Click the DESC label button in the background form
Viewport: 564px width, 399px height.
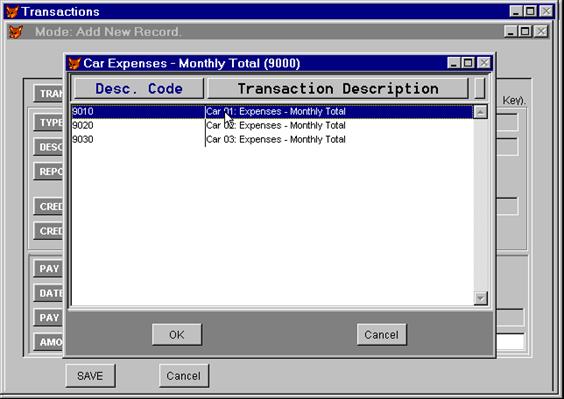point(48,147)
